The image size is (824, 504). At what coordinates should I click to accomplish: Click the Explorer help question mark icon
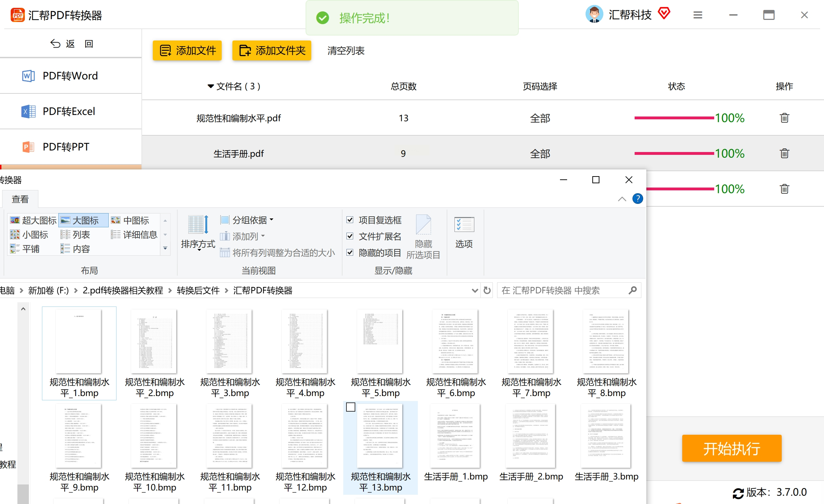(637, 199)
